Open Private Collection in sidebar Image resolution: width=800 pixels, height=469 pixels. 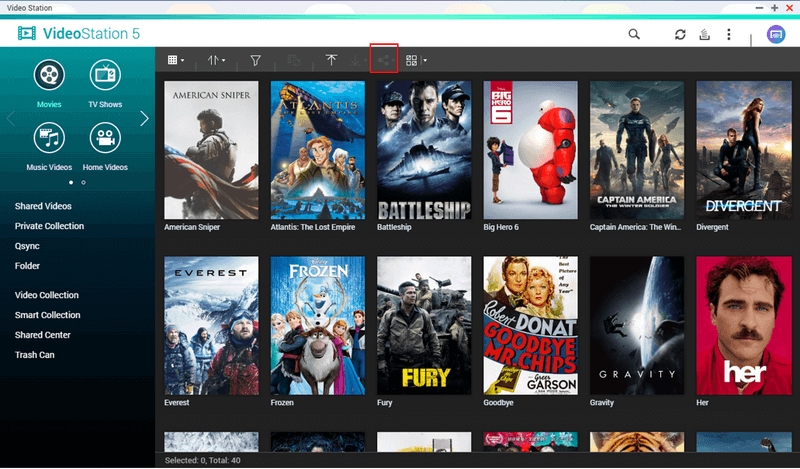pos(49,226)
